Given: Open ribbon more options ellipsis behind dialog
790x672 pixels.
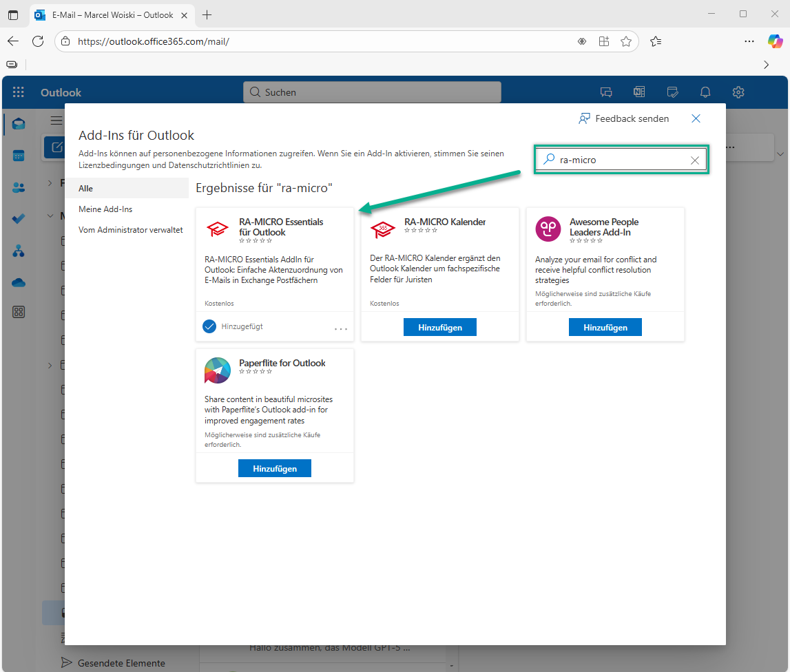Looking at the screenshot, I should click(730, 147).
